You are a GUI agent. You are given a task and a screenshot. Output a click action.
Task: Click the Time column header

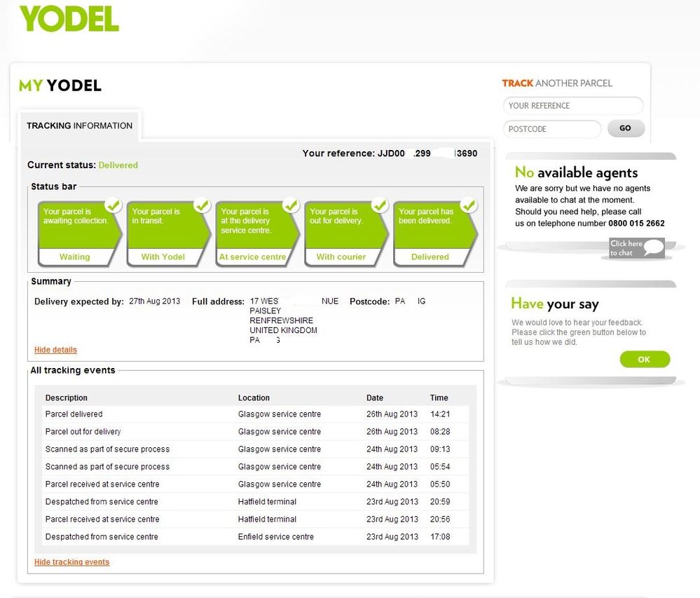click(439, 397)
